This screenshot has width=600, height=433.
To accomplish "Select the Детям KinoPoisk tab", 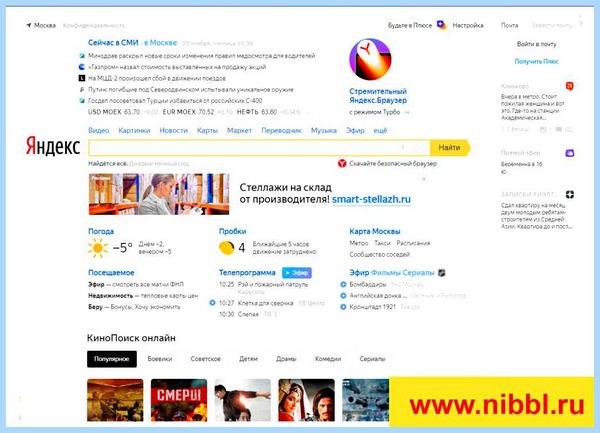I will (248, 359).
